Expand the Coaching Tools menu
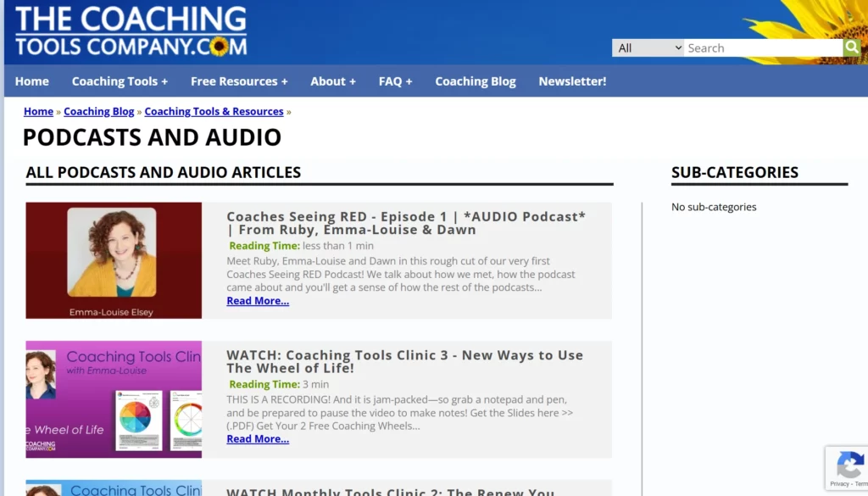The image size is (868, 496). (119, 81)
